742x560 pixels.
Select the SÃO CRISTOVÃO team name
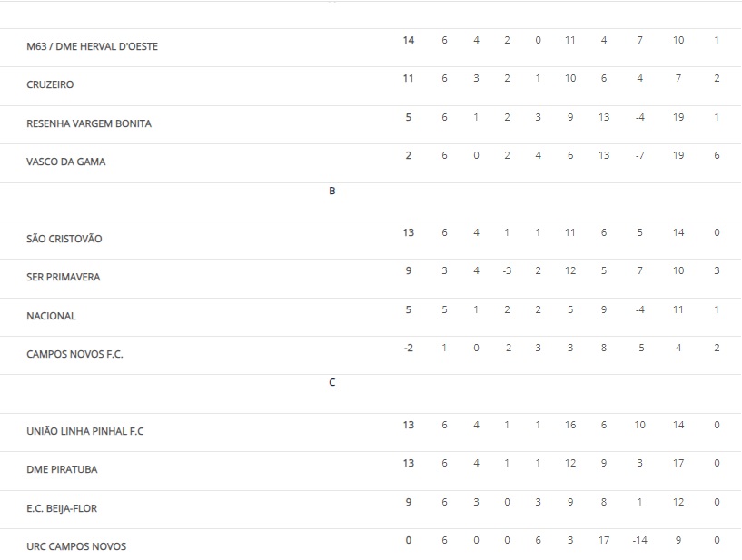[x=64, y=239]
